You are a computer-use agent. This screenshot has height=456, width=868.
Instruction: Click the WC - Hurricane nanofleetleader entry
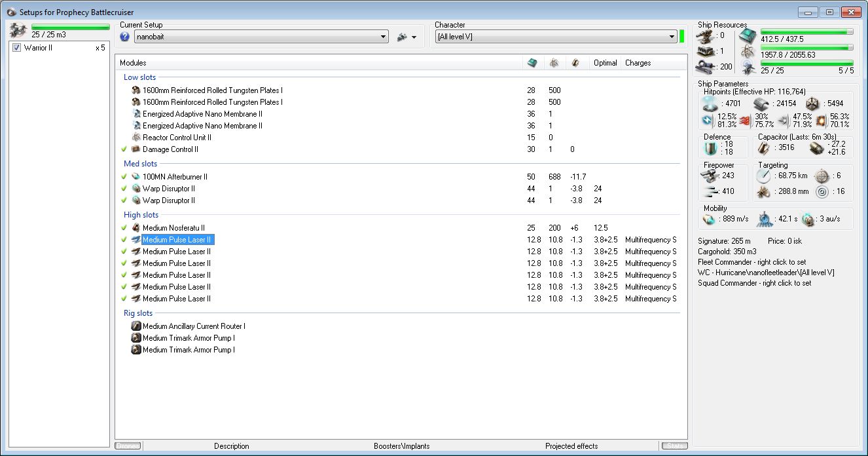tap(766, 273)
